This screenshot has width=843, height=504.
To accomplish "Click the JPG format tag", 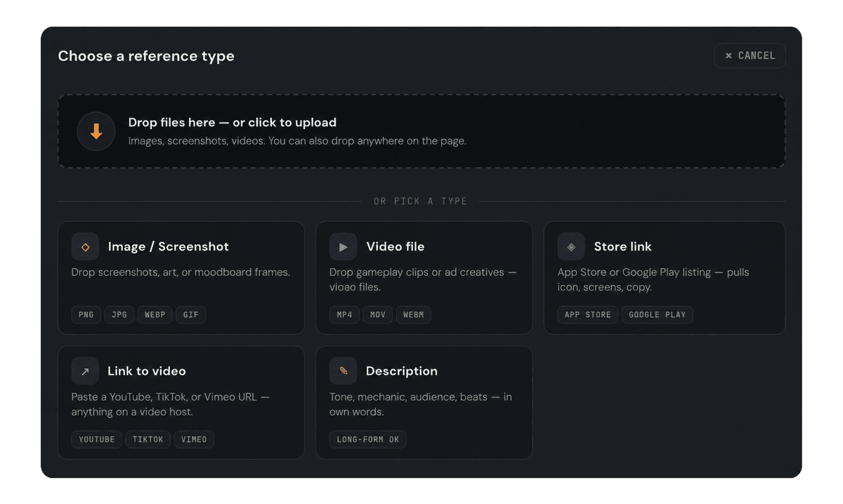I will coord(119,314).
